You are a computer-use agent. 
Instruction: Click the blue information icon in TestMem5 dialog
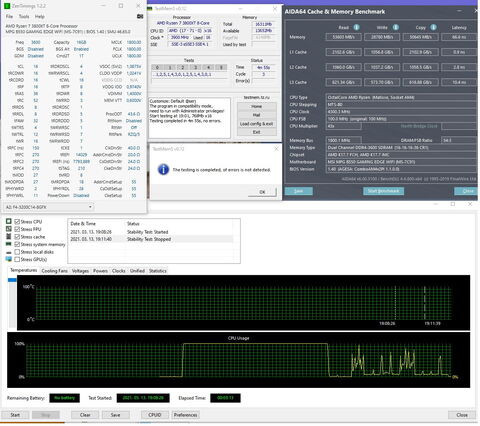(163, 169)
